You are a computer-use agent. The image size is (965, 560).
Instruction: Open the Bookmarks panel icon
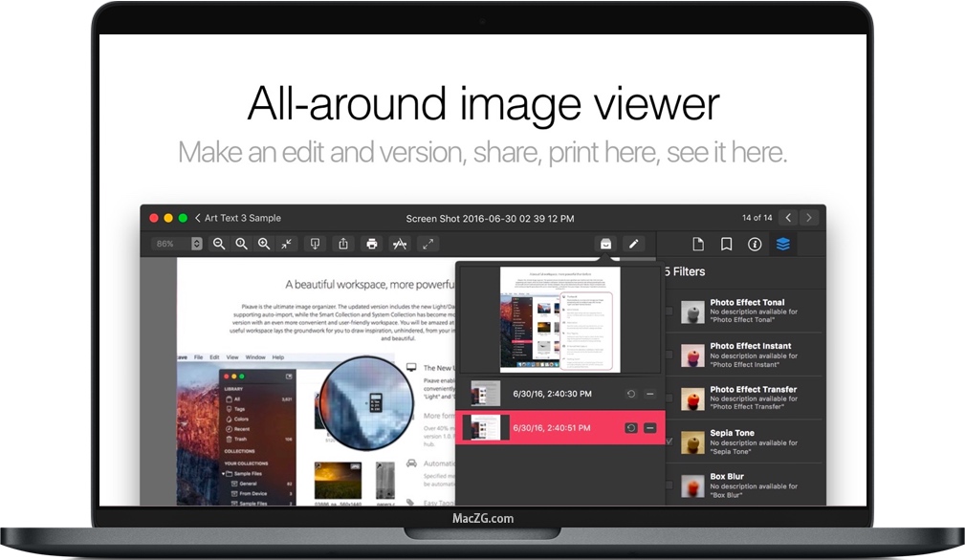pos(725,244)
